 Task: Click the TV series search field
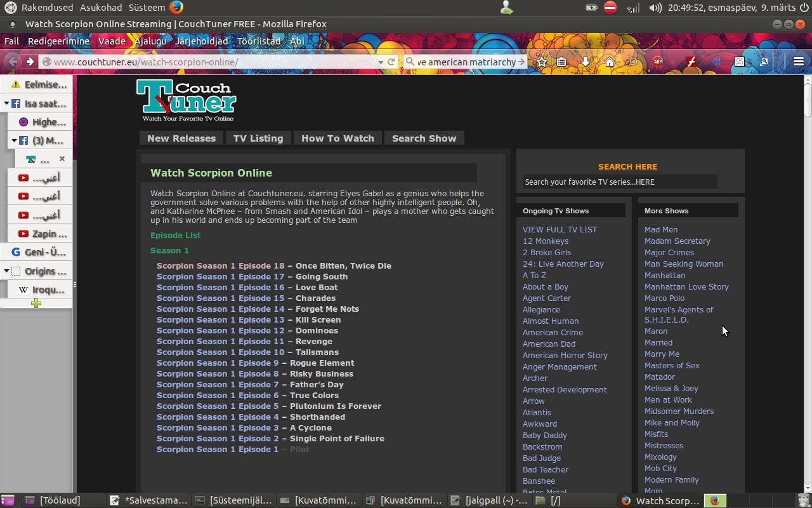(x=620, y=182)
